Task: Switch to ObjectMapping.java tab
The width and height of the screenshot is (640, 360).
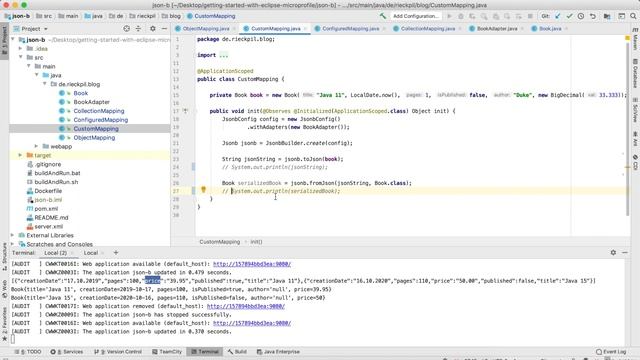Action: tap(206, 29)
